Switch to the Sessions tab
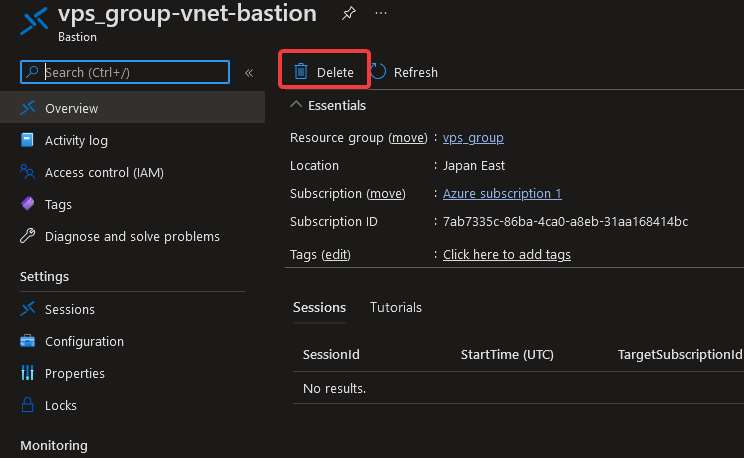The height and width of the screenshot is (458, 744). 319,308
